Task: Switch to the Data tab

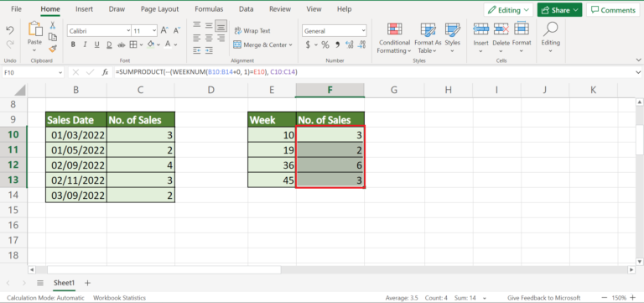Action: pyautogui.click(x=246, y=8)
